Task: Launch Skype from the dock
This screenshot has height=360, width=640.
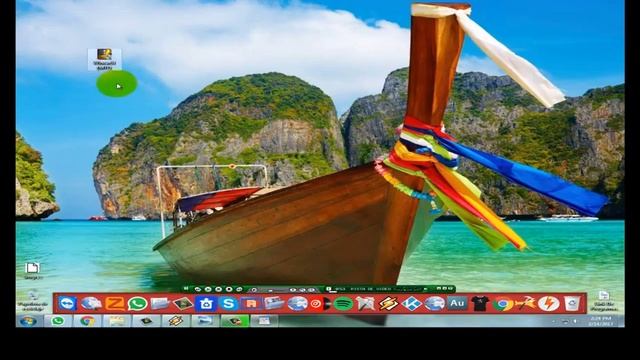Action: tap(228, 303)
